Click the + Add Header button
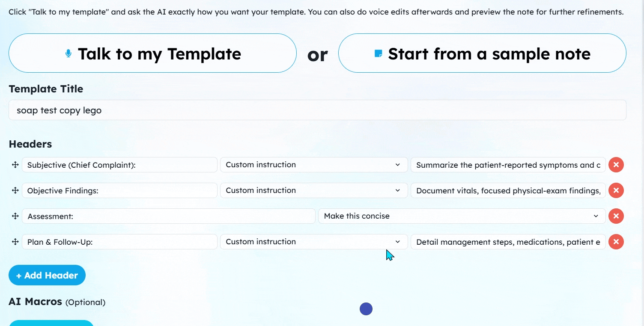This screenshot has height=326, width=644. pyautogui.click(x=47, y=275)
